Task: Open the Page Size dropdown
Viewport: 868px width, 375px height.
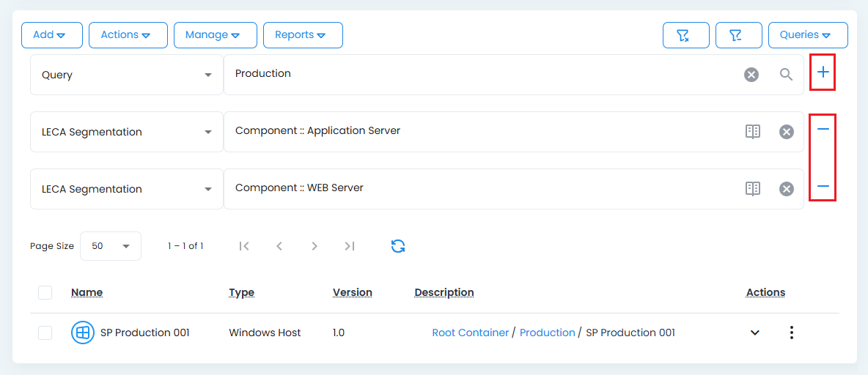Action: tap(110, 246)
